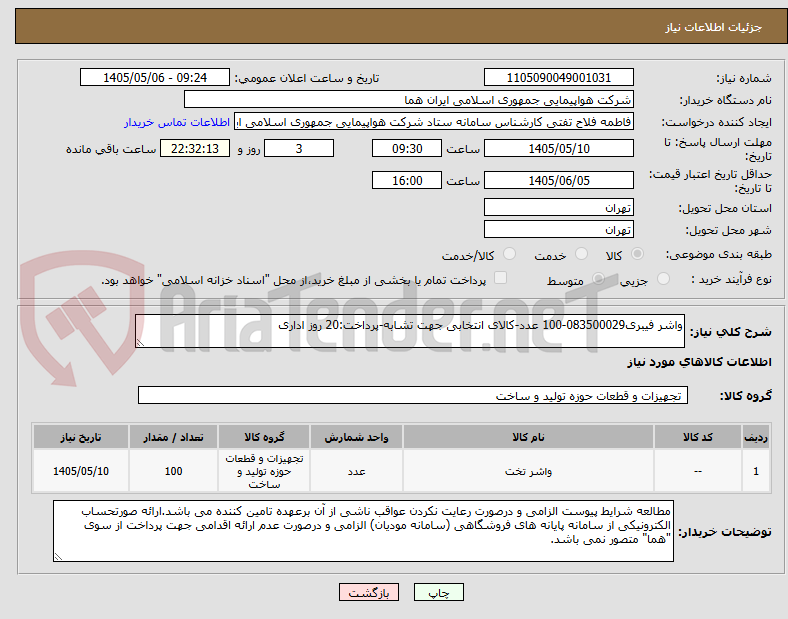
Task: Click the remaining days field showing 3
Action: (299, 149)
